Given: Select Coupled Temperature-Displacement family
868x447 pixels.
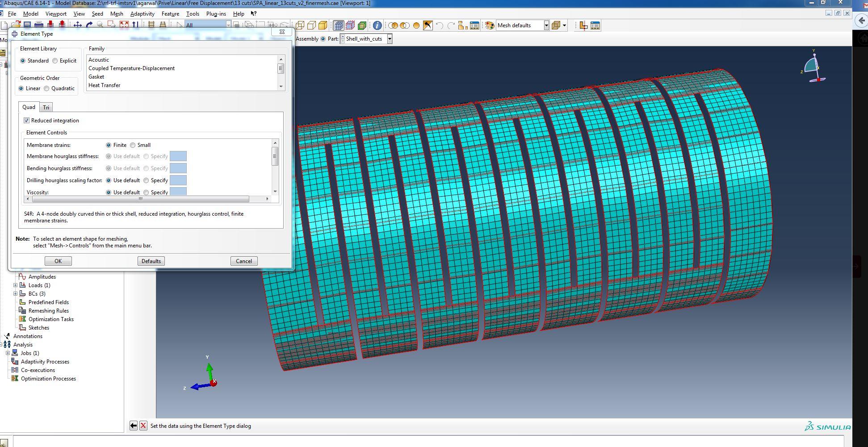Looking at the screenshot, I should (x=131, y=68).
